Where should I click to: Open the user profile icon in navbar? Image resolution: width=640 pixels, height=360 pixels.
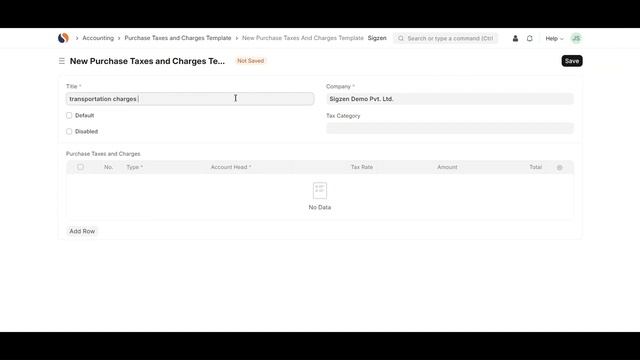[x=515, y=38]
